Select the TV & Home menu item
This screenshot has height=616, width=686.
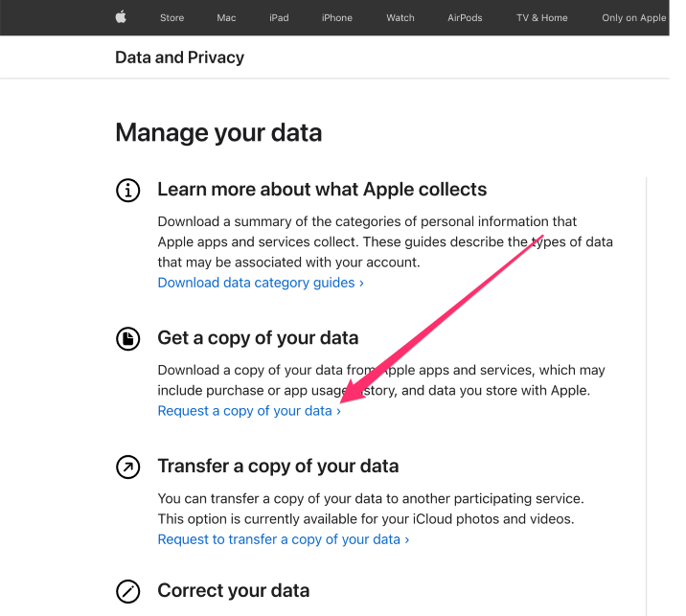click(x=541, y=18)
